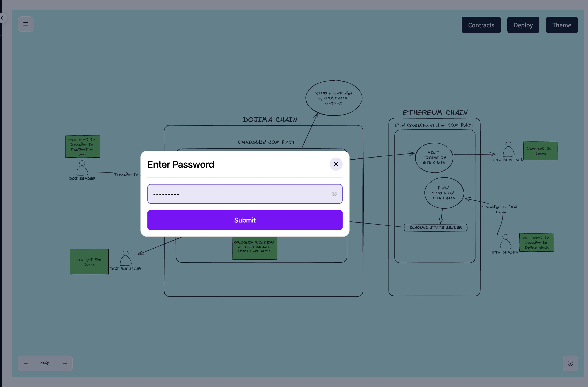Click inside the password input field
Image resolution: width=588 pixels, height=387 pixels.
pos(245,194)
